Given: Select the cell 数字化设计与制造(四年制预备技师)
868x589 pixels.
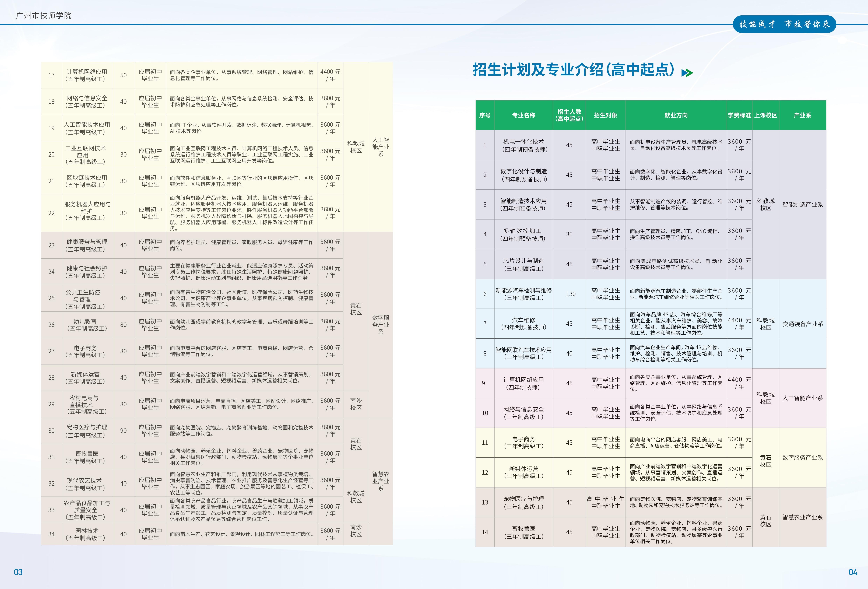Looking at the screenshot, I should [523, 175].
